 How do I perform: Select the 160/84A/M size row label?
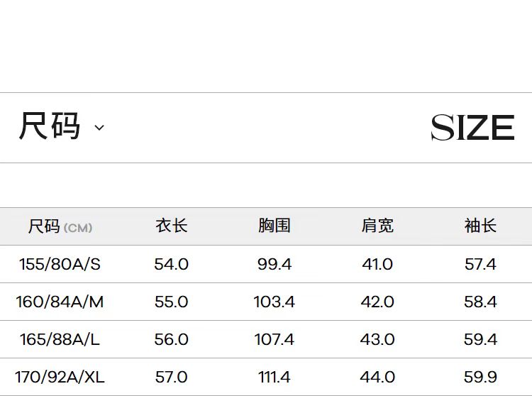pyautogui.click(x=60, y=302)
